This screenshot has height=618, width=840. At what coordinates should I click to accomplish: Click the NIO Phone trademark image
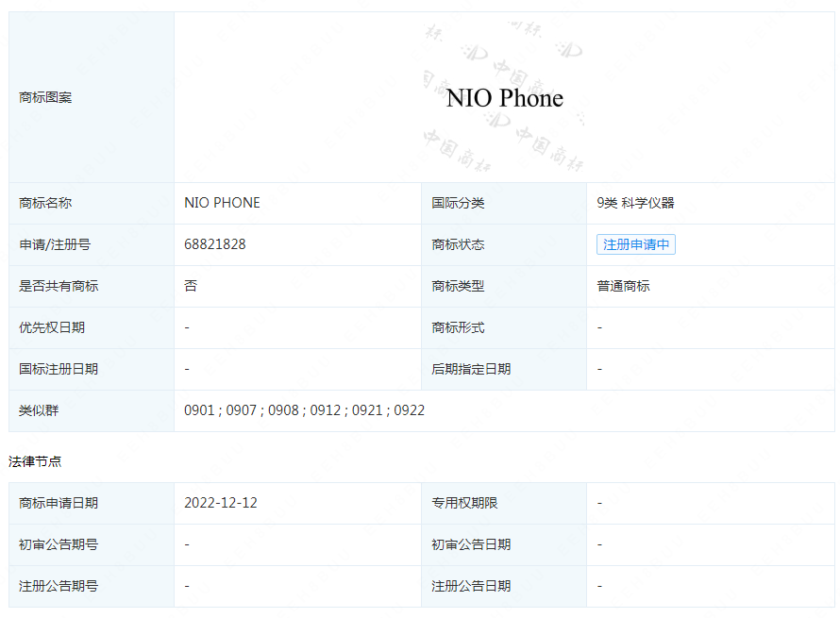[x=504, y=98]
